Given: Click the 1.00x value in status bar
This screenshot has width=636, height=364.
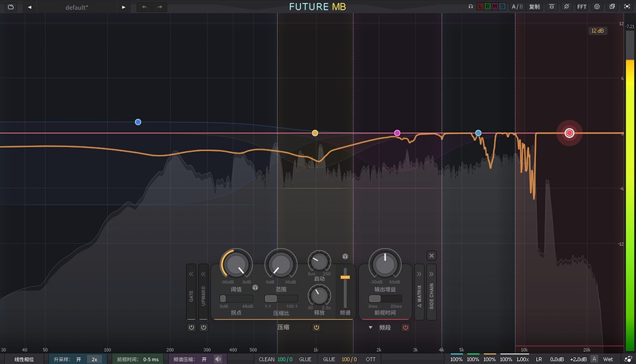Looking at the screenshot, I should click(522, 359).
